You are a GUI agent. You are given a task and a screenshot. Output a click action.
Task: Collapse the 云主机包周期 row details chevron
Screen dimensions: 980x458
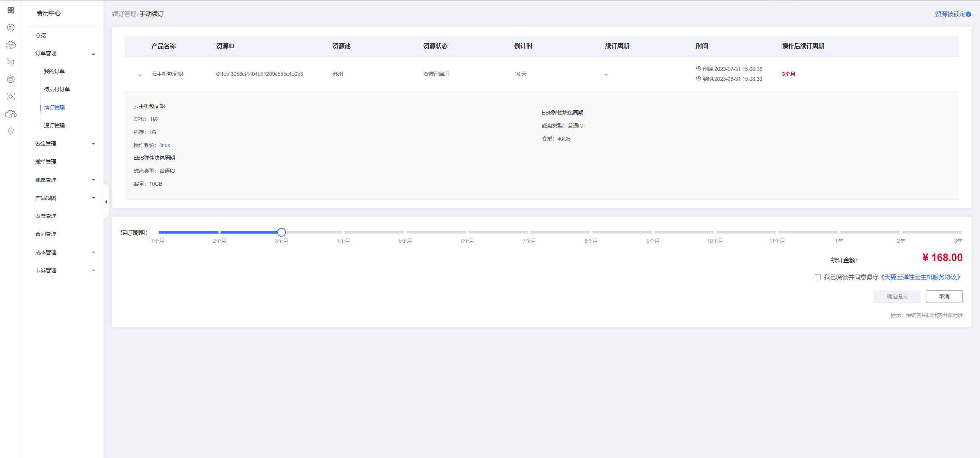[140, 75]
